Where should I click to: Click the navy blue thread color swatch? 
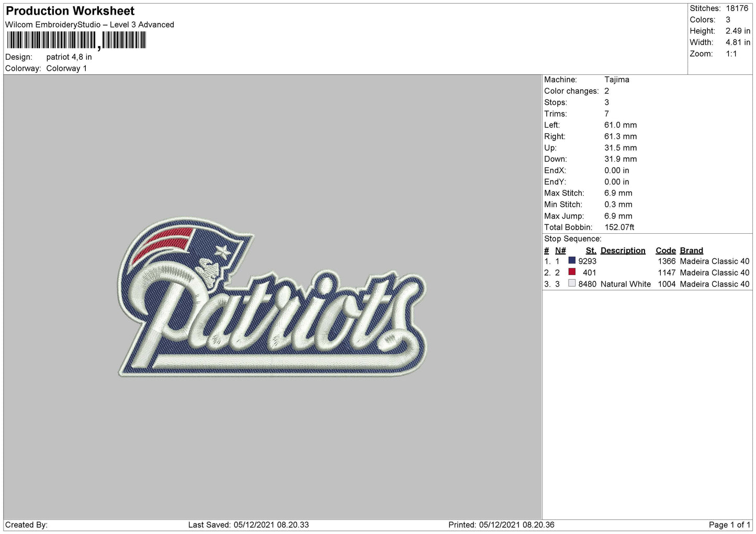pyautogui.click(x=572, y=260)
